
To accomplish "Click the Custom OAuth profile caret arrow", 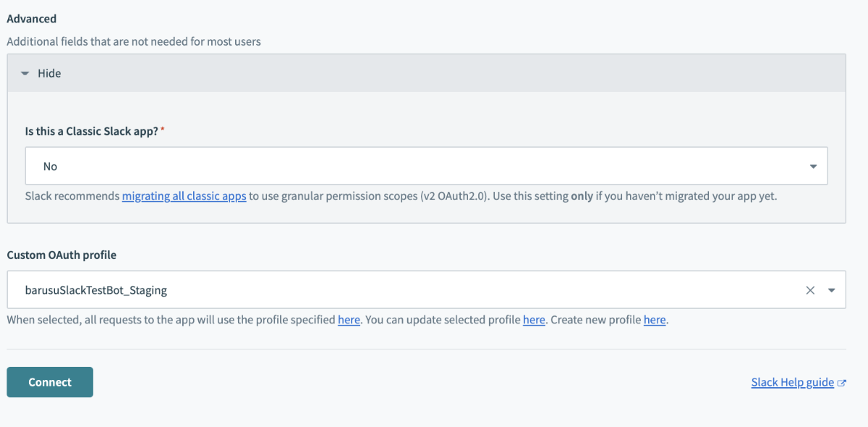I will (x=832, y=290).
